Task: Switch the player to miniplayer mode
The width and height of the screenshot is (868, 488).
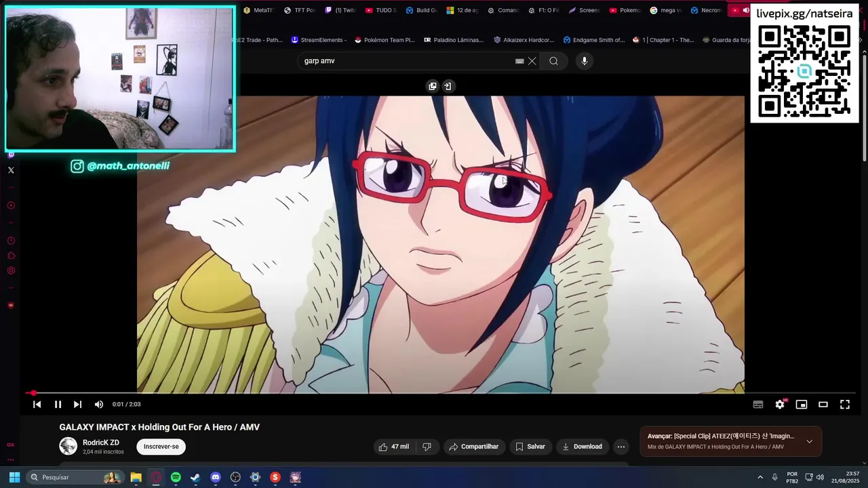Action: point(802,405)
